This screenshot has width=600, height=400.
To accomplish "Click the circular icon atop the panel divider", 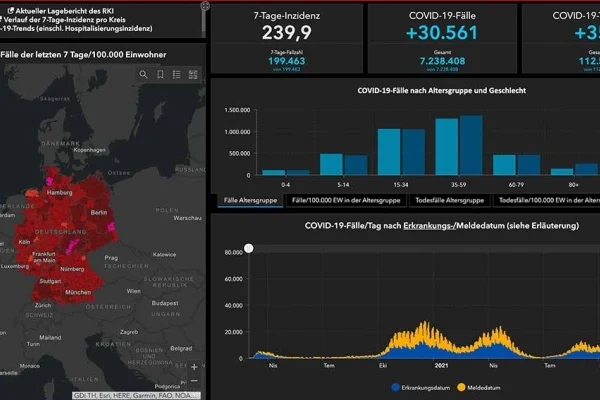I will [x=205, y=6].
